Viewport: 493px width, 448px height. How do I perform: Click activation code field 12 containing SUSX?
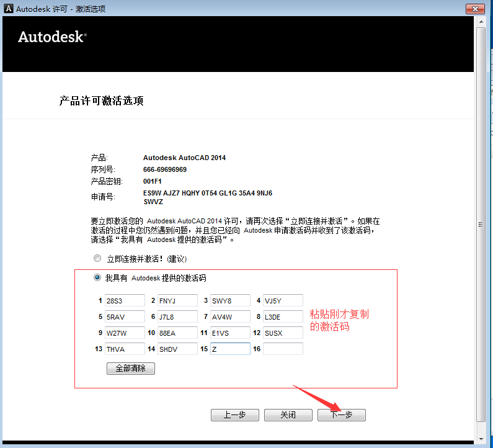coord(283,333)
